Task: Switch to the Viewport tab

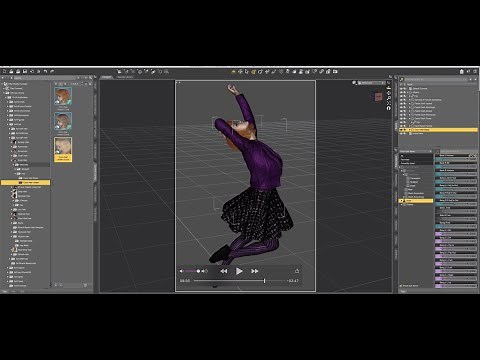Action: tap(107, 77)
